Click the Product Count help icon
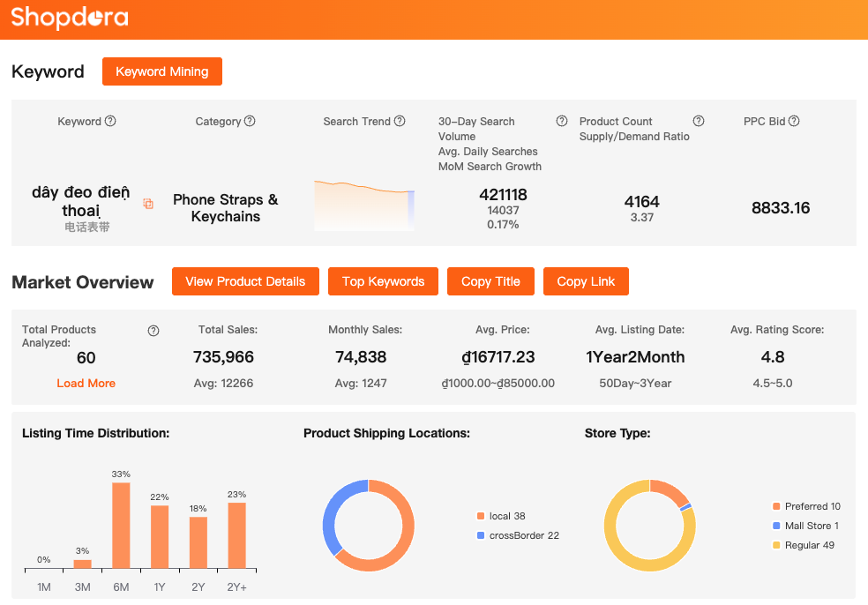868x605 pixels. (x=698, y=122)
